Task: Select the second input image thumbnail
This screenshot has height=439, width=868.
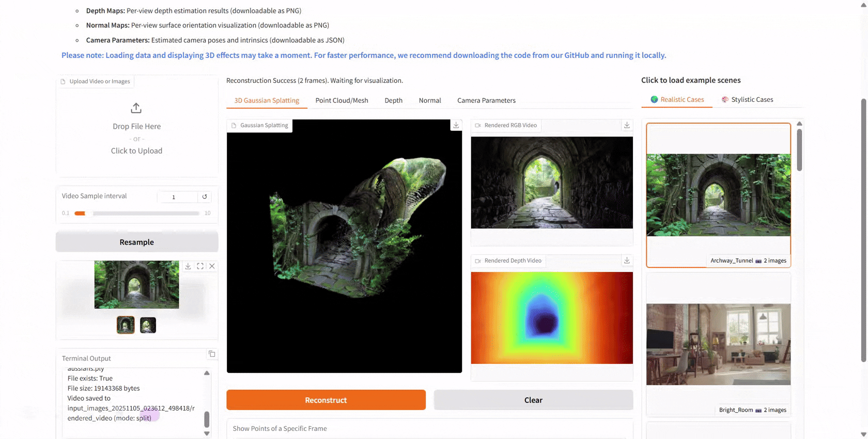Action: point(148,325)
